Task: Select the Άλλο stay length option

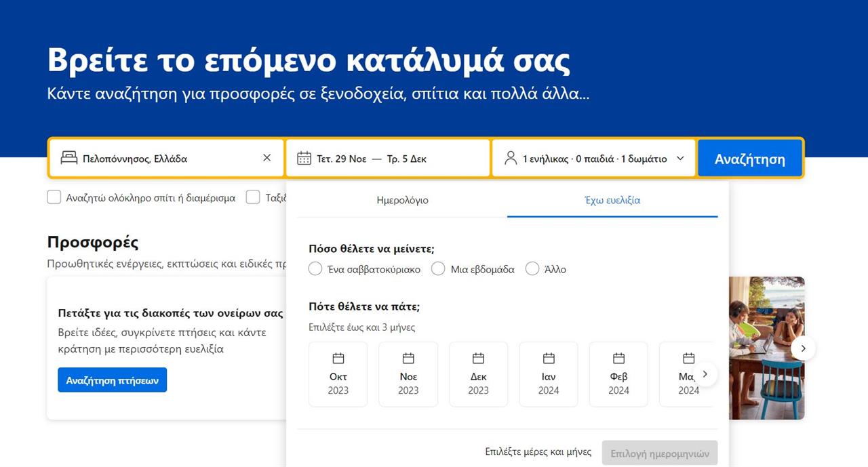Action: pyautogui.click(x=532, y=269)
